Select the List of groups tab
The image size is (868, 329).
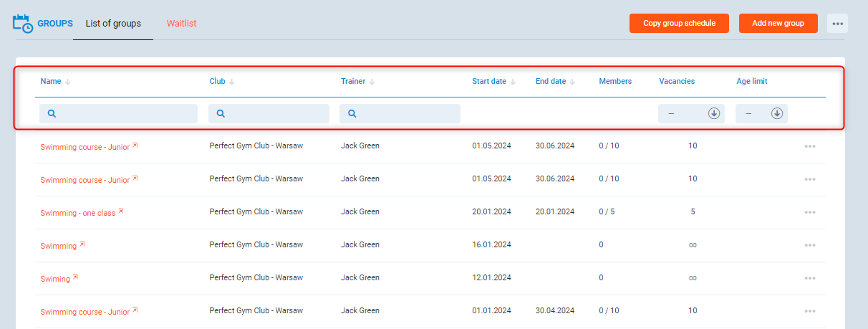113,24
